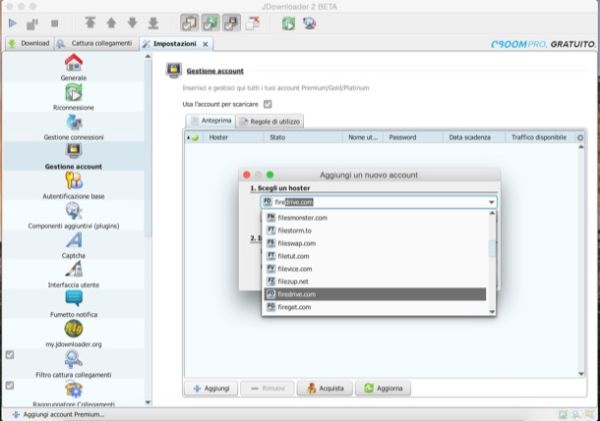Viewport: 600px width, 421px height.
Task: Pick filesmonster.com in dropdown list
Action: tap(375, 217)
